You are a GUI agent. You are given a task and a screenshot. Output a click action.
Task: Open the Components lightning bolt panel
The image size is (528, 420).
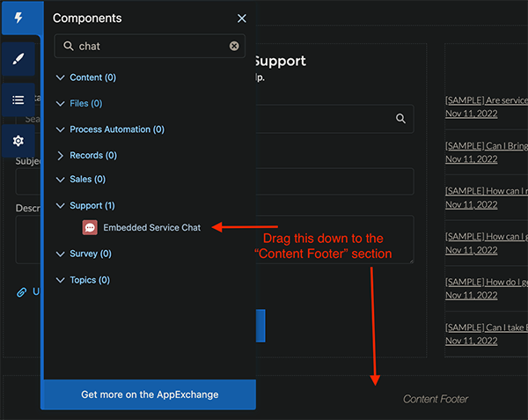coord(18,18)
